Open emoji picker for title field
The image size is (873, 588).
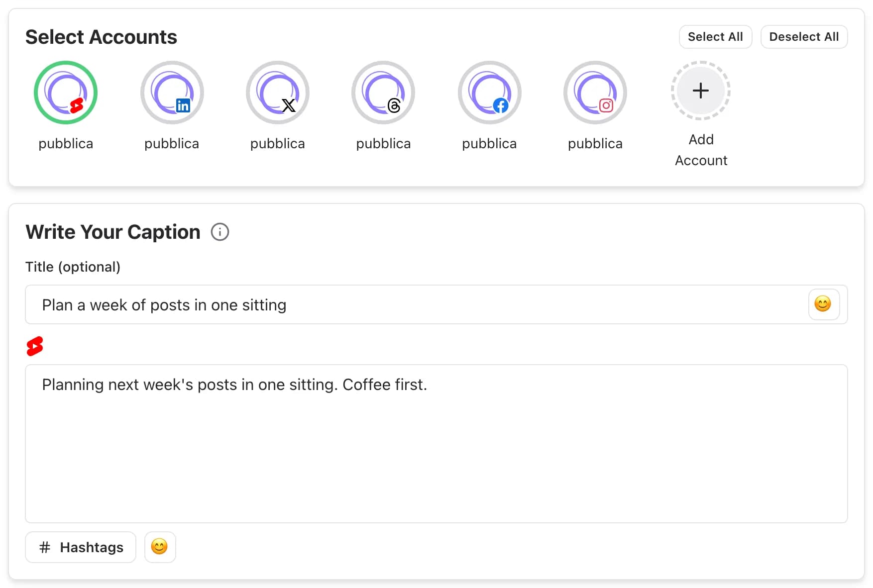[824, 304]
